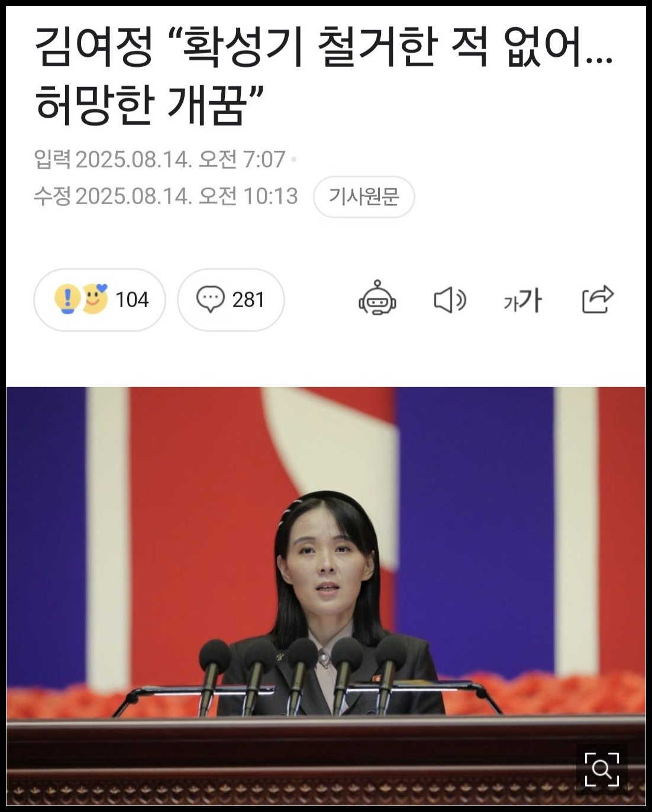The height and width of the screenshot is (812, 652).
Task: Open the article photo full view
Action: point(326,596)
